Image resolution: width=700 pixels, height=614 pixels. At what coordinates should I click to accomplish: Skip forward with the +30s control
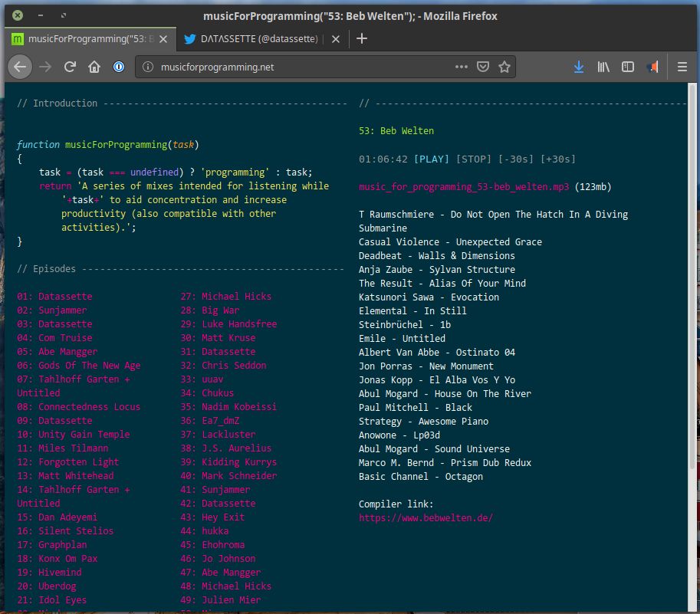click(557, 159)
